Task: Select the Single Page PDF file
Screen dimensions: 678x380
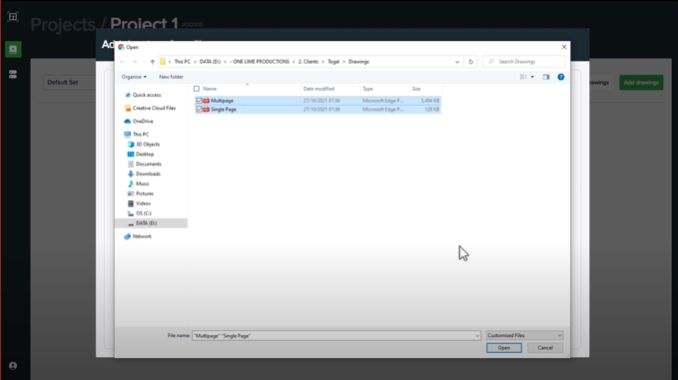Action: (x=317, y=109)
